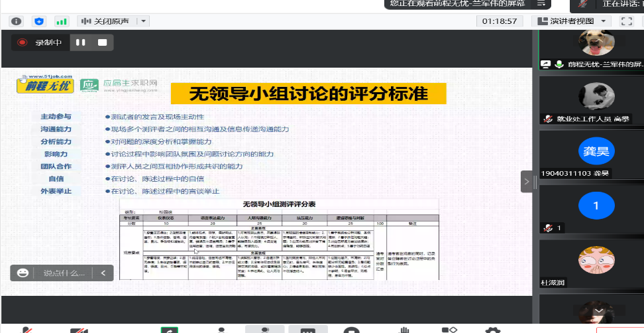Screen dimensions: 644x333
Task: Open the emoji reaction smiley
Action: click(x=23, y=273)
